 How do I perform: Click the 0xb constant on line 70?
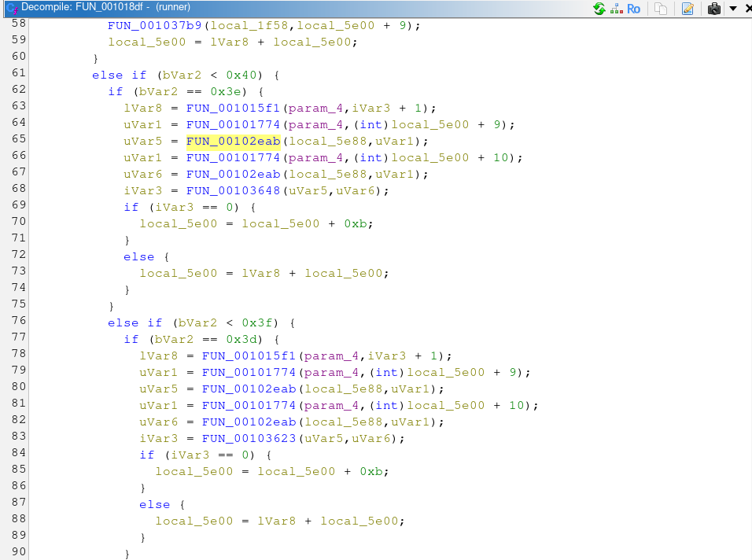coord(356,224)
